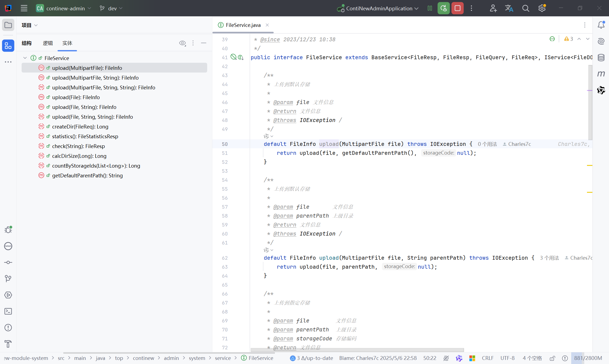Image resolution: width=609 pixels, height=364 pixels.
Task: Open IDE settings gear
Action: click(x=542, y=8)
